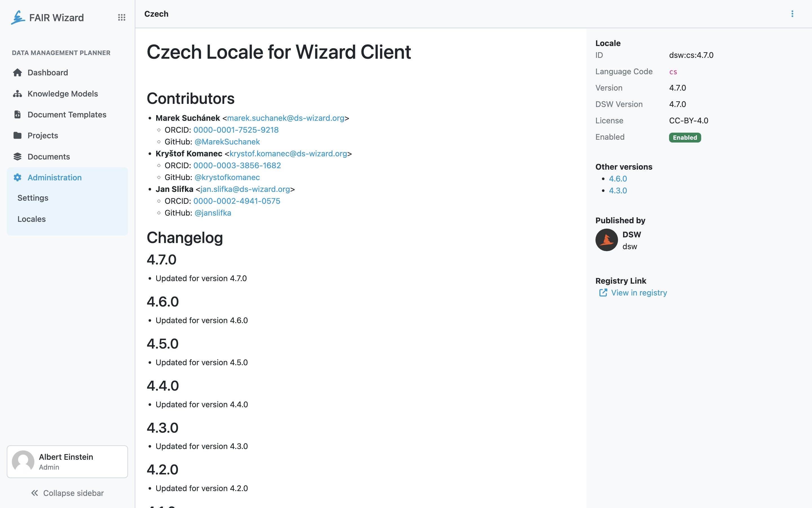Click the Contributors heading
Screen dimensions: 812x508
tap(191, 98)
